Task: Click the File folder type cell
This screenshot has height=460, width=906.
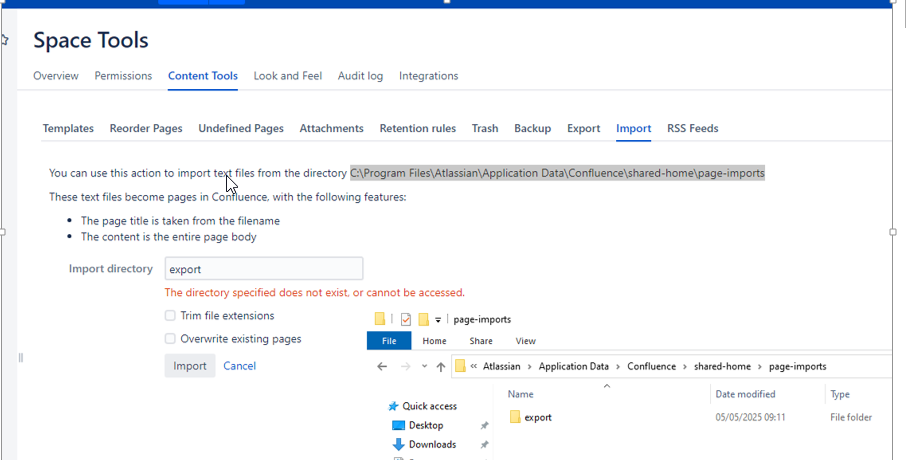Action: pos(851,417)
